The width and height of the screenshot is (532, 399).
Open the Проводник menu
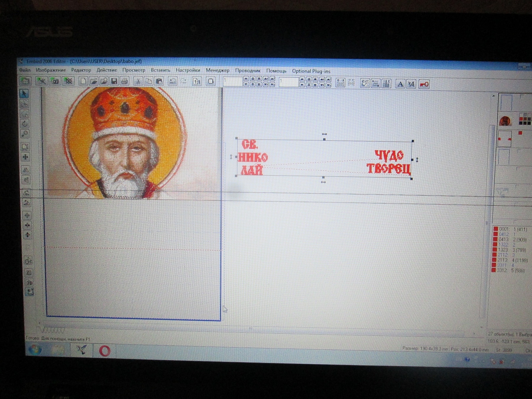coord(248,71)
